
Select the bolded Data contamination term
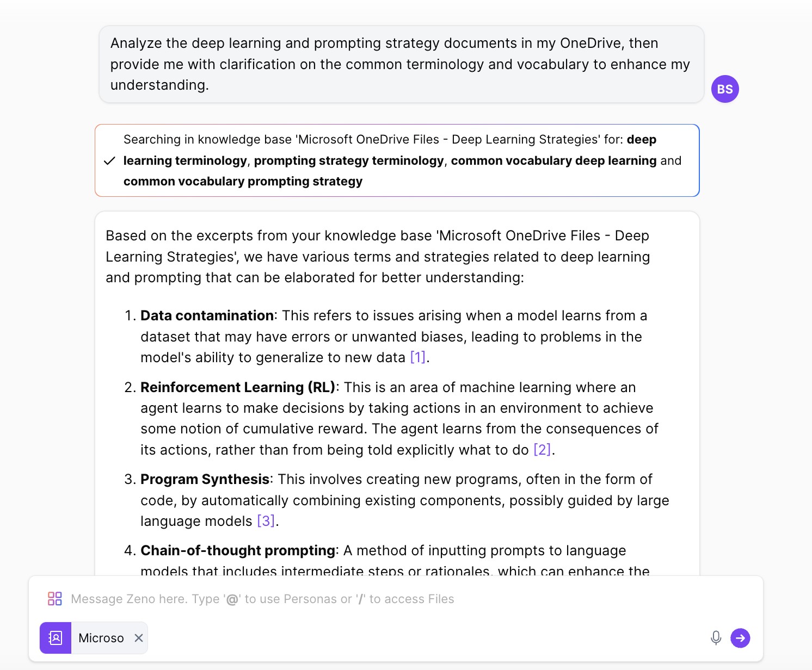tap(206, 315)
